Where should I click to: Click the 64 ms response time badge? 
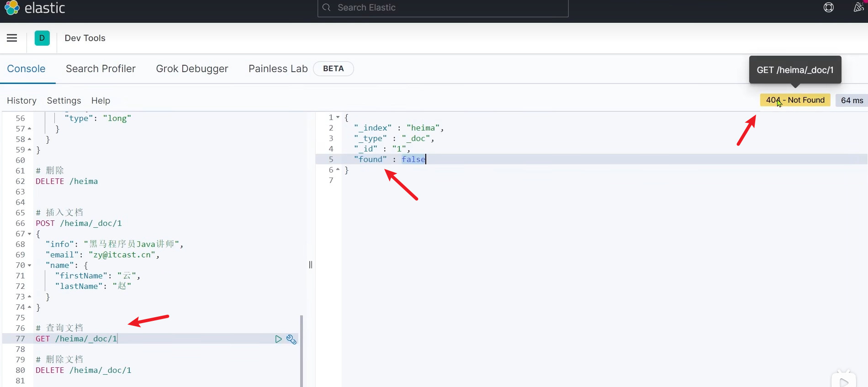coord(852,100)
